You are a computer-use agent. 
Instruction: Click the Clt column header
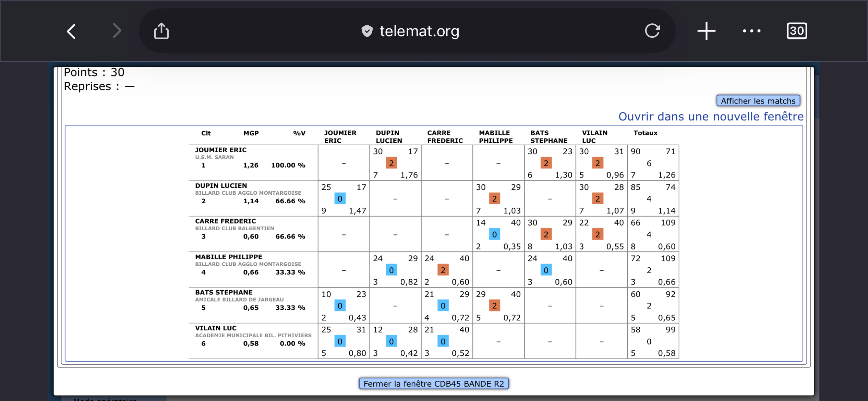pos(206,133)
